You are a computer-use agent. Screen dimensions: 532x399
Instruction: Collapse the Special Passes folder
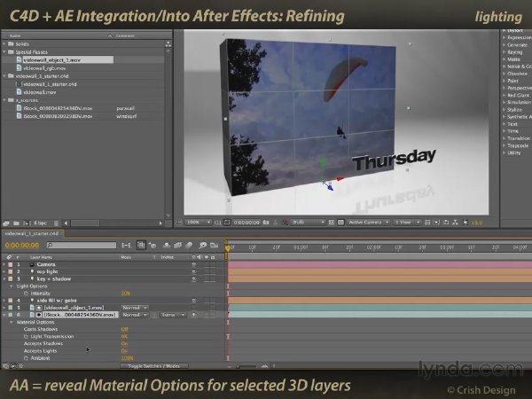coord(4,52)
